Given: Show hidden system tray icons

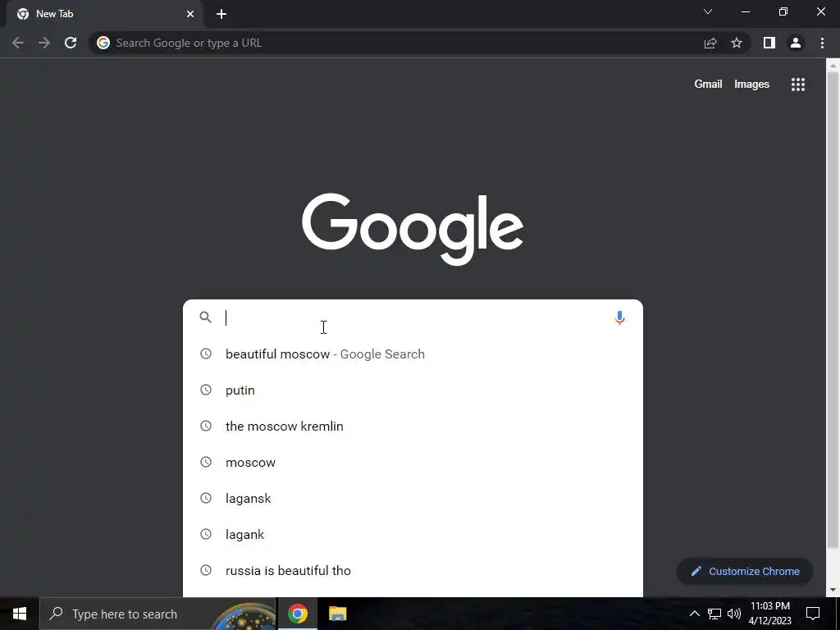Looking at the screenshot, I should click(x=694, y=614).
